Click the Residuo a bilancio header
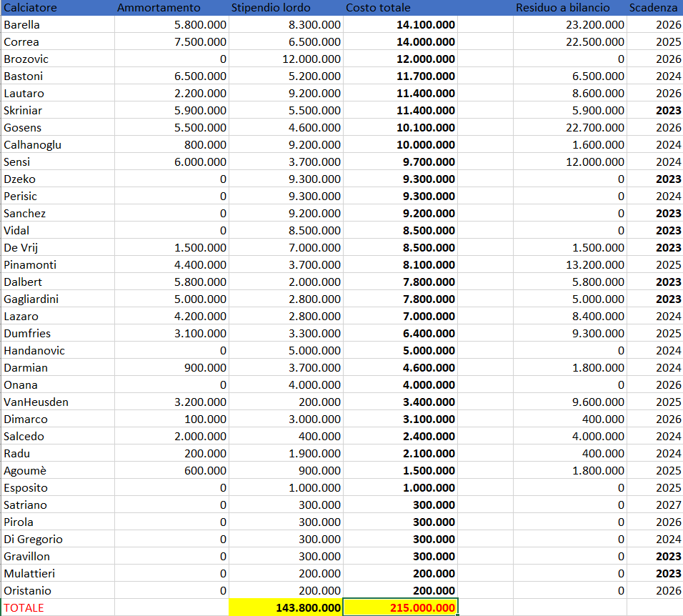 563,8
